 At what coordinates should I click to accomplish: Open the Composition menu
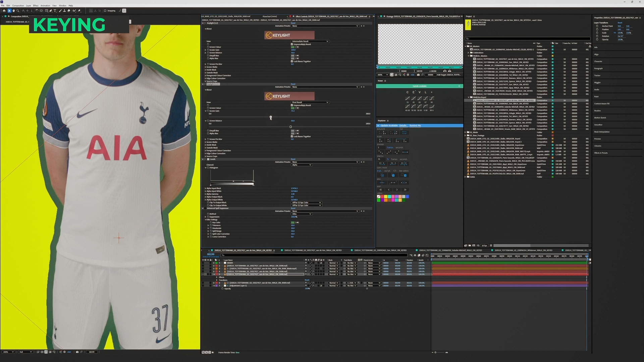[x=18, y=5]
